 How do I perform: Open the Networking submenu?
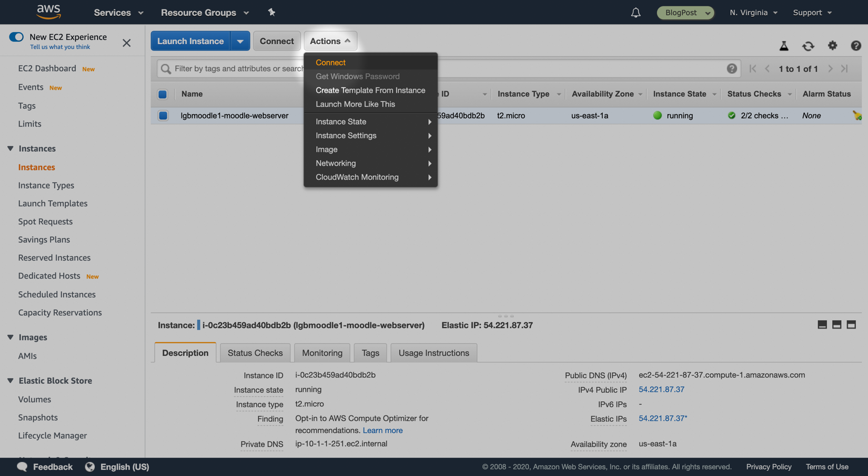click(x=370, y=163)
